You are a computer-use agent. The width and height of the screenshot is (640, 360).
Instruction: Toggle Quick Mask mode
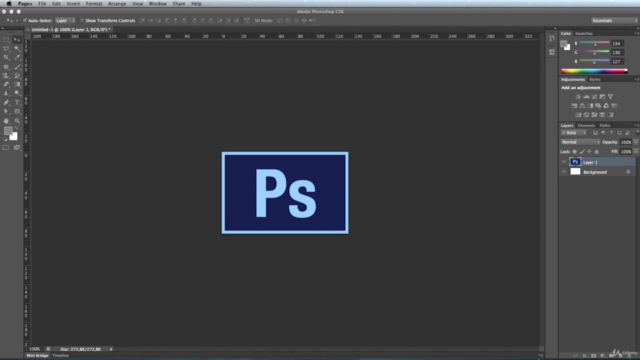[x=6, y=148]
